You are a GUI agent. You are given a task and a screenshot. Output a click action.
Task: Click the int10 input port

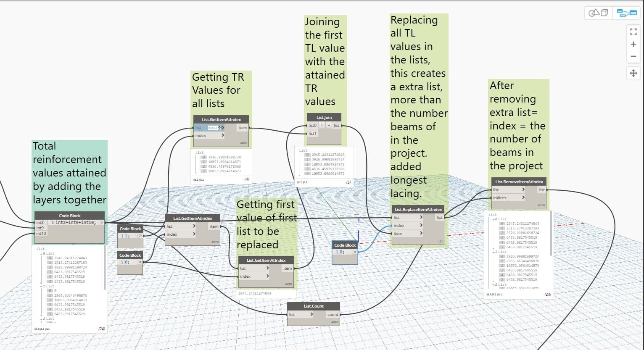click(x=41, y=233)
